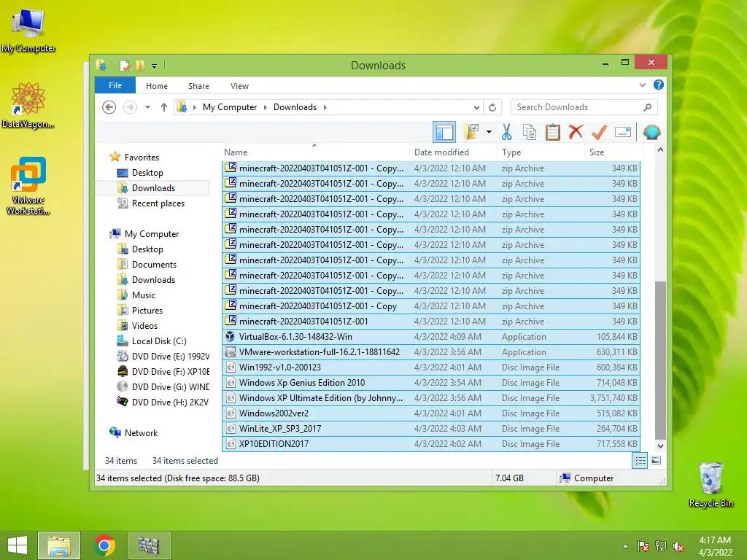Switch to Details view in the status bar

coord(640,461)
